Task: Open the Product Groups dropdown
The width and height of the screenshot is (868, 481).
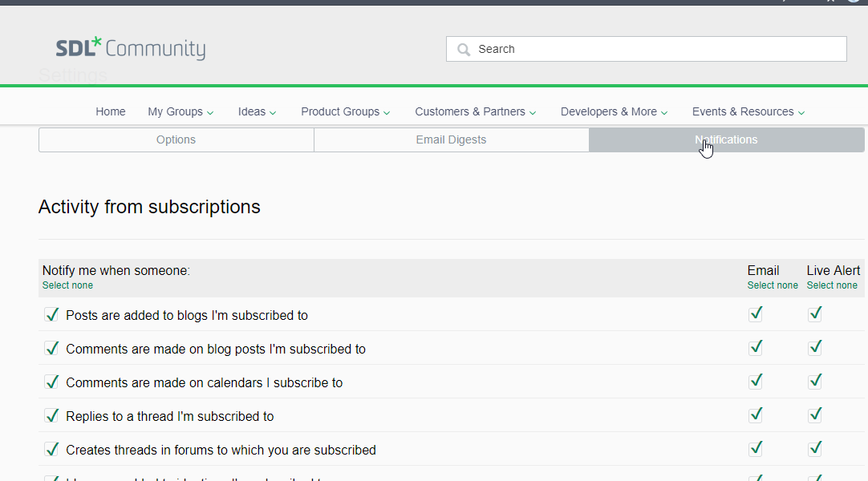Action: click(x=346, y=111)
